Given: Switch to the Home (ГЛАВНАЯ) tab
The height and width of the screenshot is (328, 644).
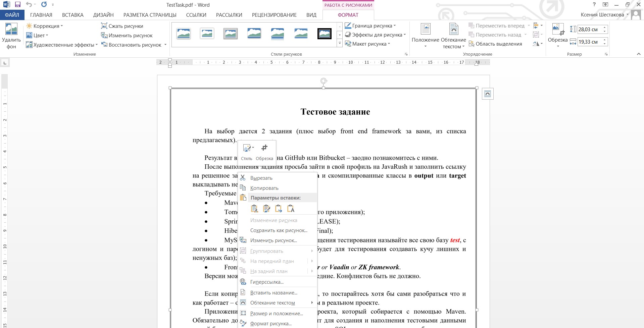Looking at the screenshot, I should [x=41, y=15].
